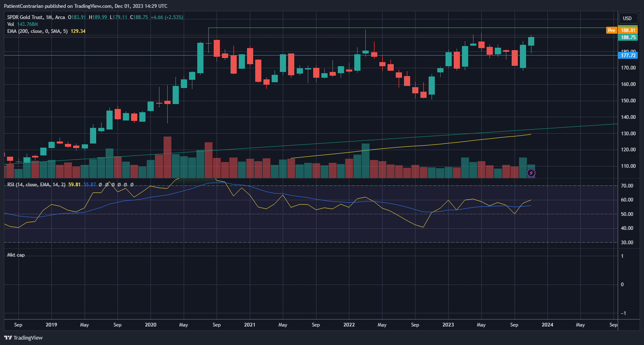Click the 2022 label on time axis
The width and height of the screenshot is (644, 345).
click(349, 325)
